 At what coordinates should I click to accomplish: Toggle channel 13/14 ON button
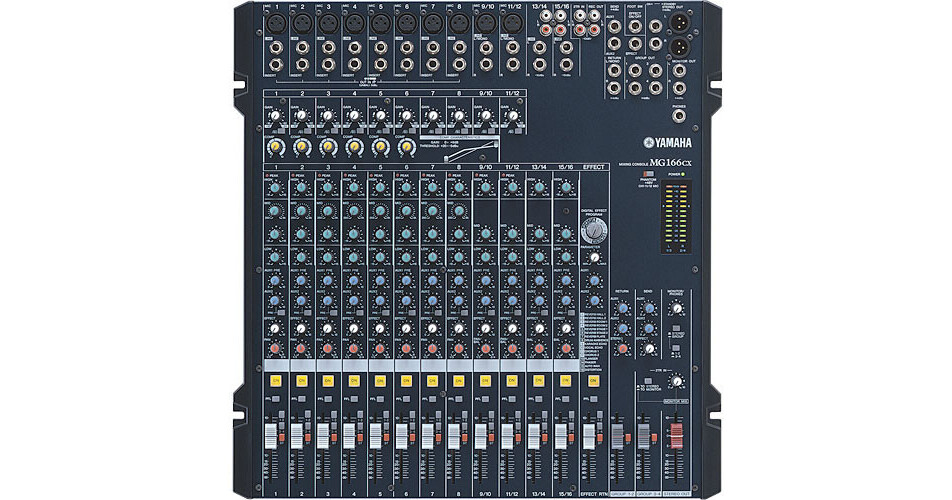(x=539, y=380)
